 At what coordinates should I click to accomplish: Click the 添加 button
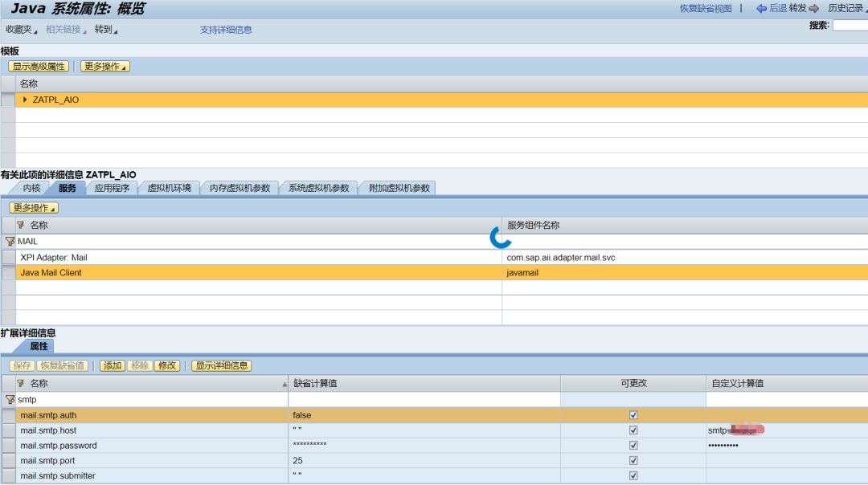click(x=113, y=365)
